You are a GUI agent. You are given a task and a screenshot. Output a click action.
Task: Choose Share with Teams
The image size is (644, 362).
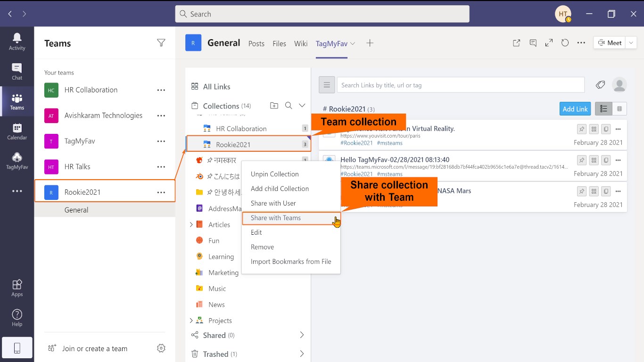290,218
